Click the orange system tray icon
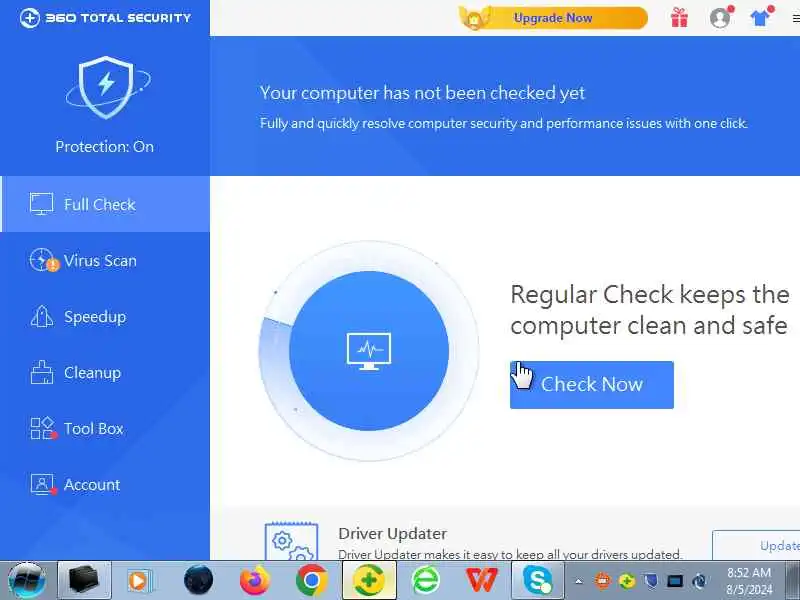Viewport: 800px width, 600px height. pos(603,581)
